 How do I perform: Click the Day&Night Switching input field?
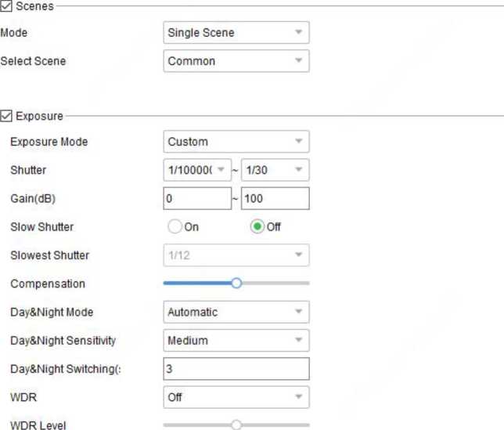236,369
